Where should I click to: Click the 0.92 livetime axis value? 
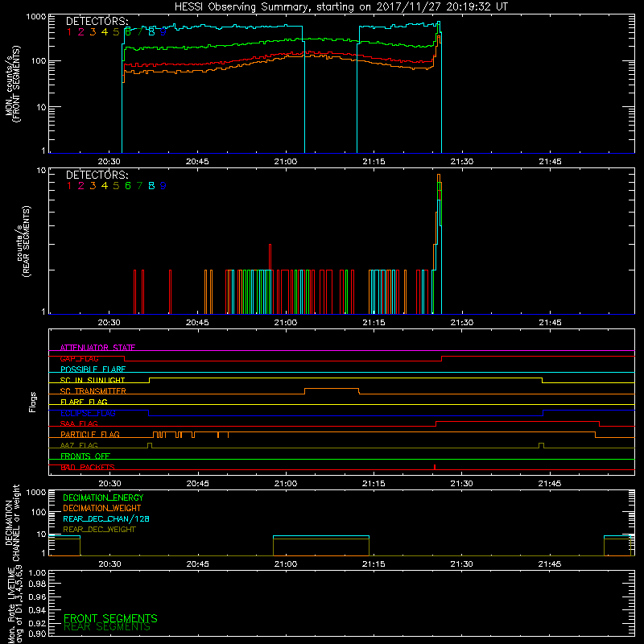click(x=37, y=622)
